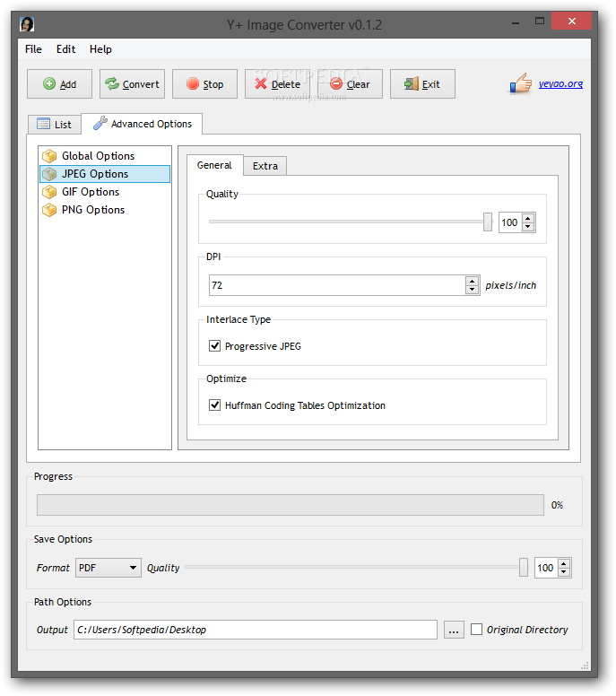Decrease DPI with the down arrow
Screen dimensions: 616x696
click(473, 290)
